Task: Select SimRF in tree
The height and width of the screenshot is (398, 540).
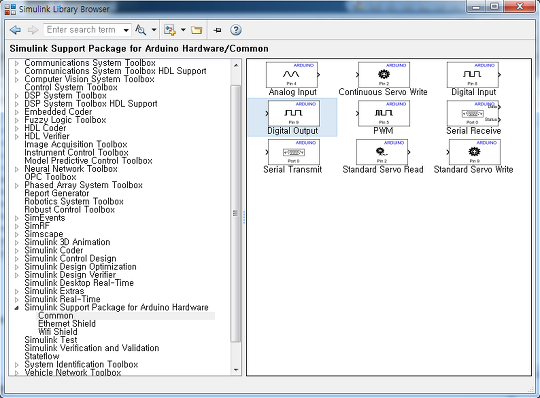Action: [x=37, y=226]
